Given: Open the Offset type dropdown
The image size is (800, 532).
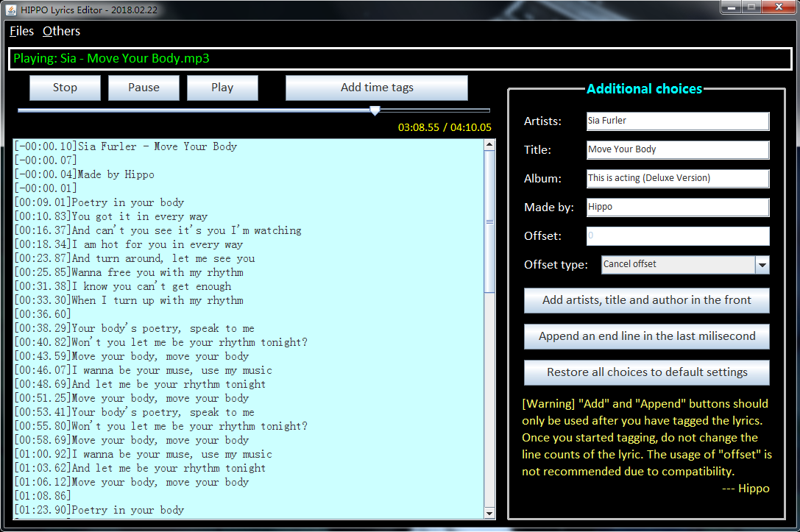Looking at the screenshot, I should [762, 265].
